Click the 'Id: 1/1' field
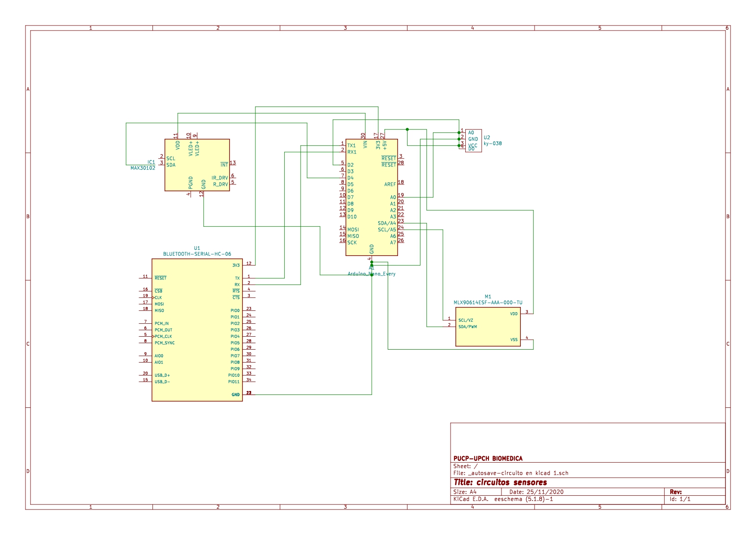 click(680, 499)
